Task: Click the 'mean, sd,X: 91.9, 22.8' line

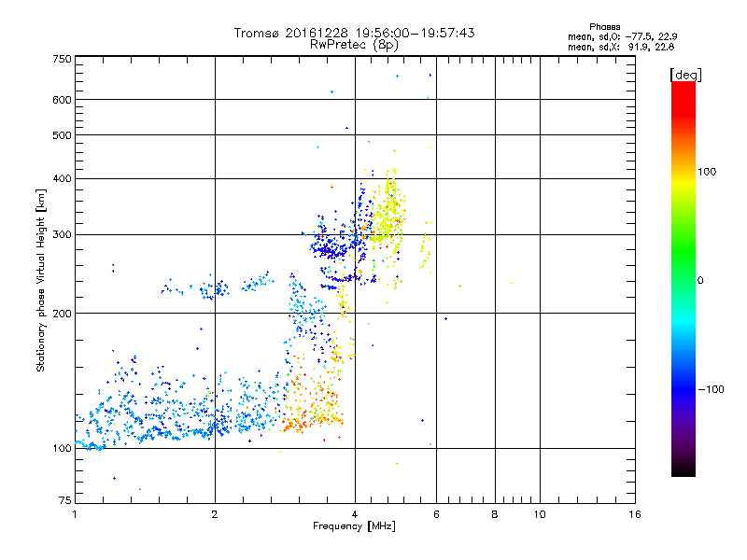Action: (x=621, y=47)
